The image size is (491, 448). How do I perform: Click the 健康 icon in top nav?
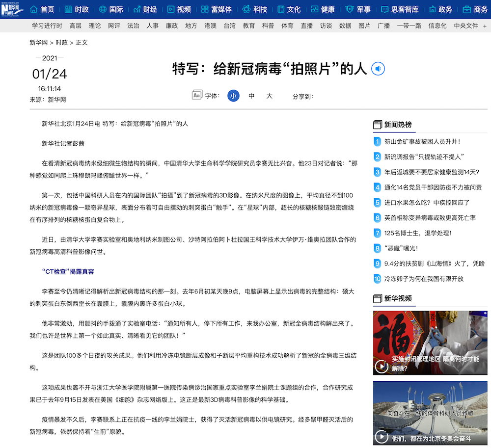315,9
